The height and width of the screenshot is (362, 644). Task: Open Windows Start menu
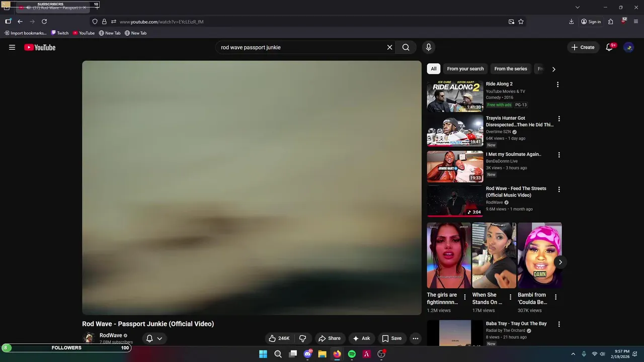(x=263, y=354)
